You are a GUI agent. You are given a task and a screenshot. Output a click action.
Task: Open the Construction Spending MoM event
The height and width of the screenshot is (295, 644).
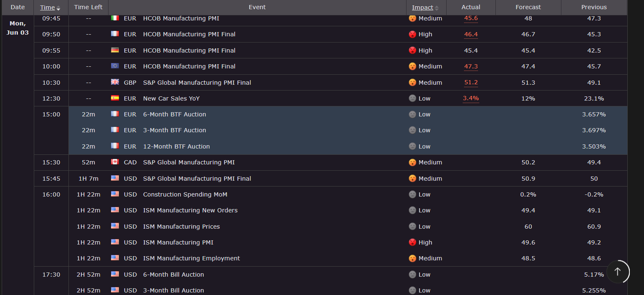[x=185, y=194]
